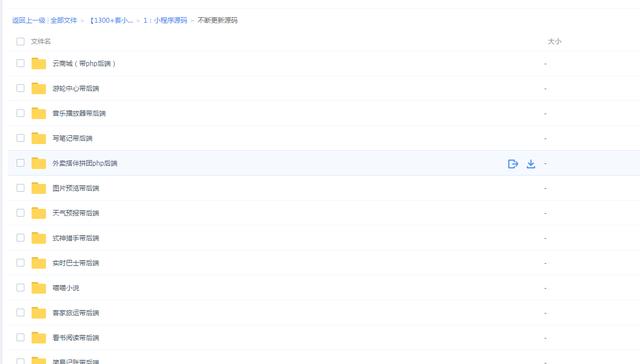Tick the checkbox for 图片预览带后端
The height and width of the screenshot is (364, 640).
20,188
